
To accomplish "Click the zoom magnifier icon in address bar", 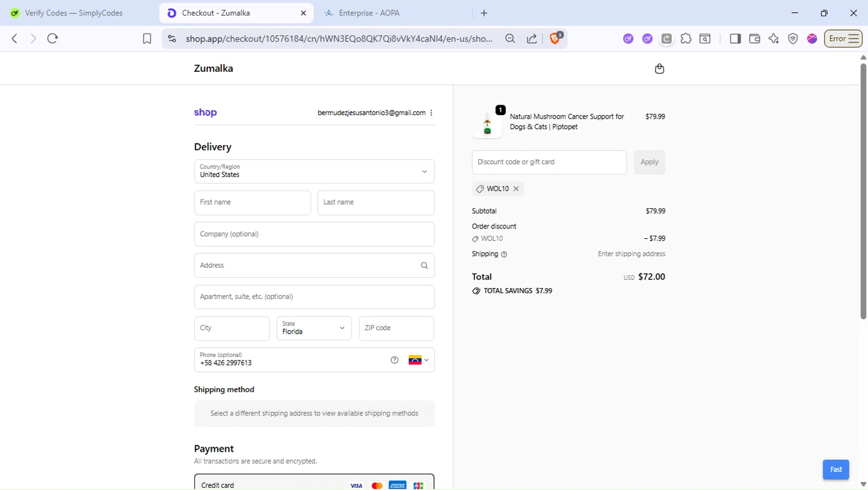I will coord(510,39).
